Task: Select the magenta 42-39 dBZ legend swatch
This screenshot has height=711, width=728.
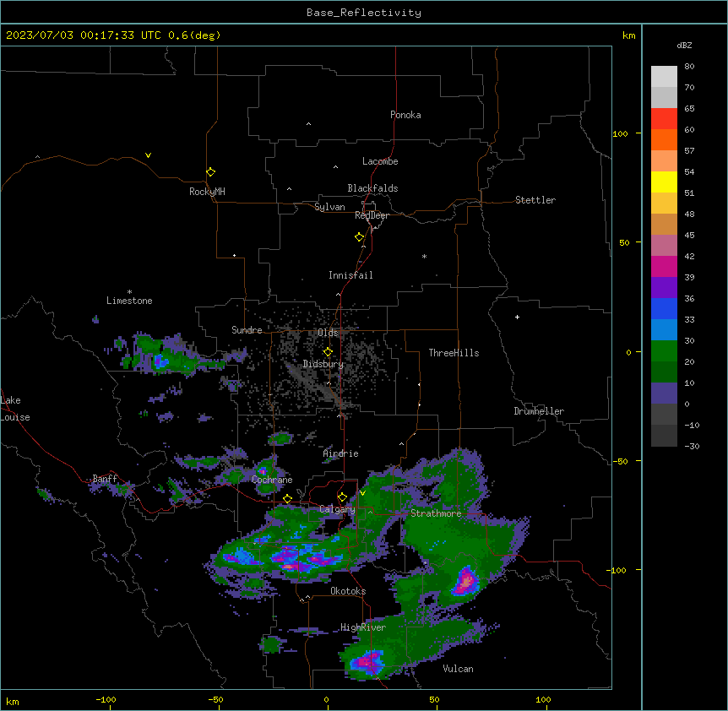Action: (664, 267)
